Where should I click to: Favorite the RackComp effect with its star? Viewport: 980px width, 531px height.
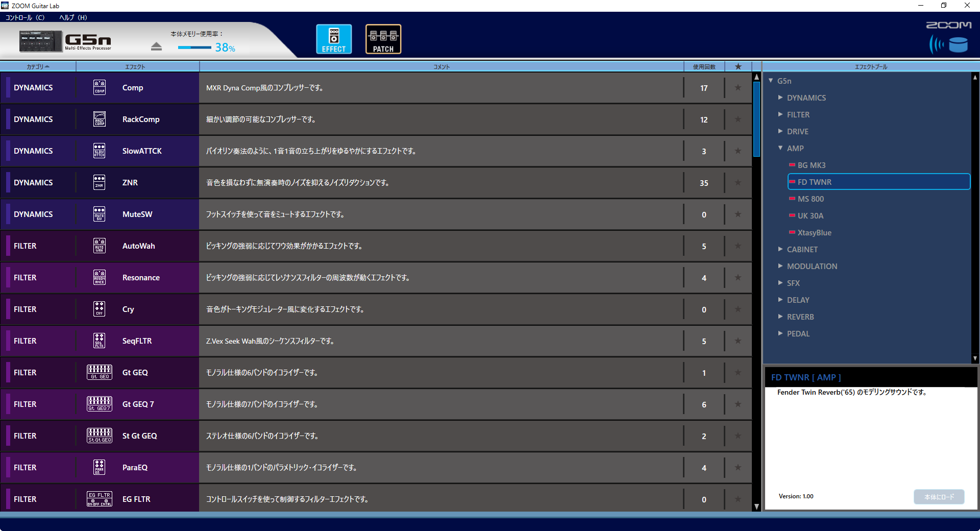[x=738, y=119]
